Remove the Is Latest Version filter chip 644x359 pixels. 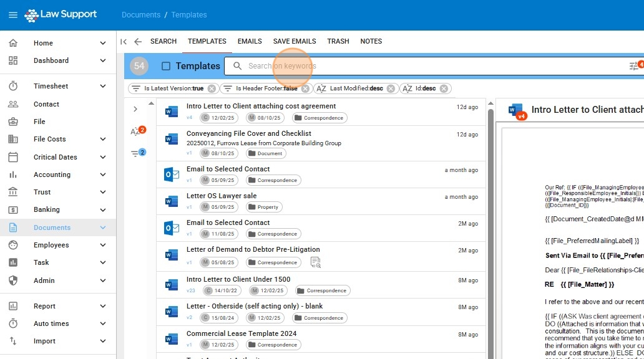pyautogui.click(x=212, y=89)
